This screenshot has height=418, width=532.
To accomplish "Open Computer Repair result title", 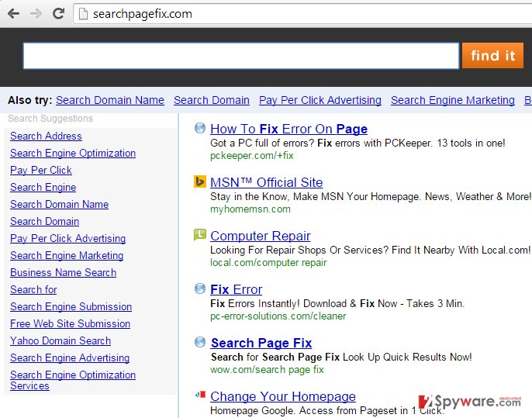I will [x=261, y=236].
